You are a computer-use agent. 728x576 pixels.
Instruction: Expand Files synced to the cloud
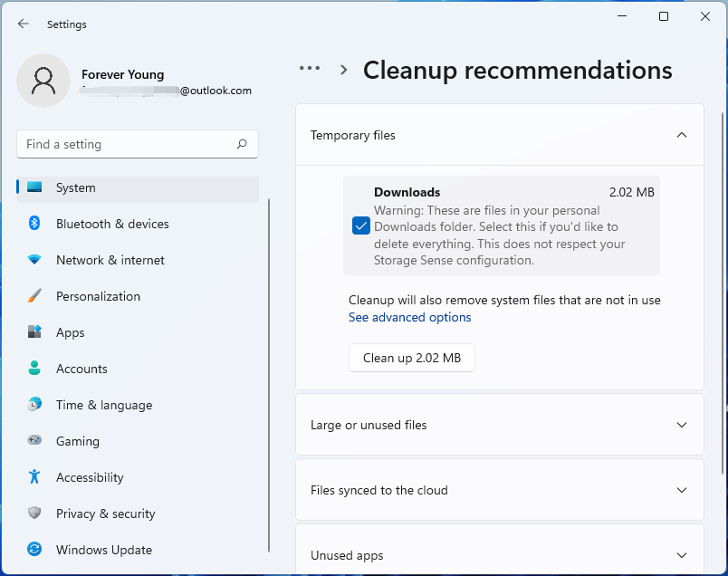[682, 490]
